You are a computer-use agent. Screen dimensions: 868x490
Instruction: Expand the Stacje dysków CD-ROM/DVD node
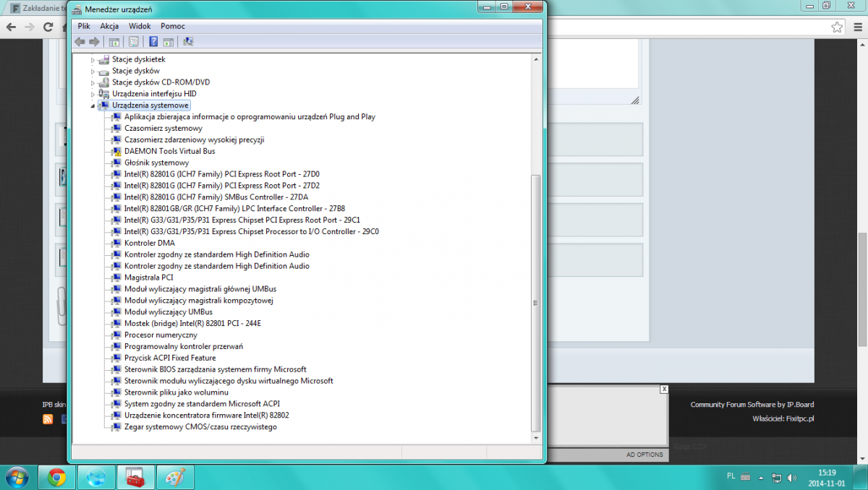coord(93,82)
